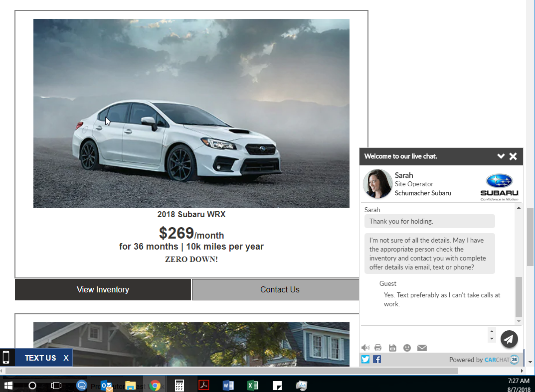Send the chat message with paper-plane button
Viewport: 535px width, 392px height.
pyautogui.click(x=509, y=339)
